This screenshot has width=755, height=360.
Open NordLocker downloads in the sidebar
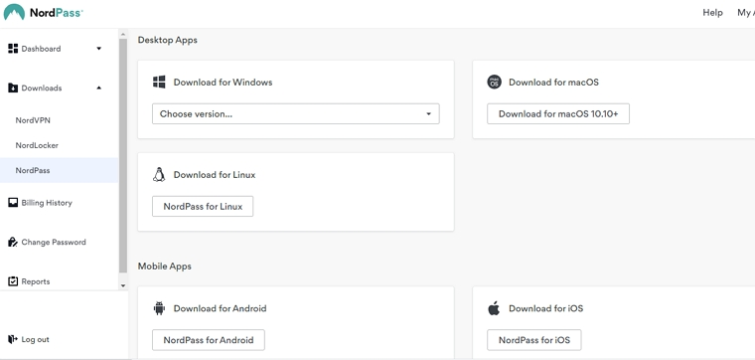pos(37,145)
